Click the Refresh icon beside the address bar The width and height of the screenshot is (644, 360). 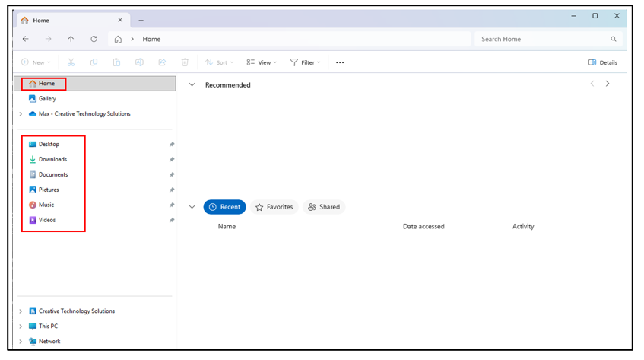(x=94, y=39)
